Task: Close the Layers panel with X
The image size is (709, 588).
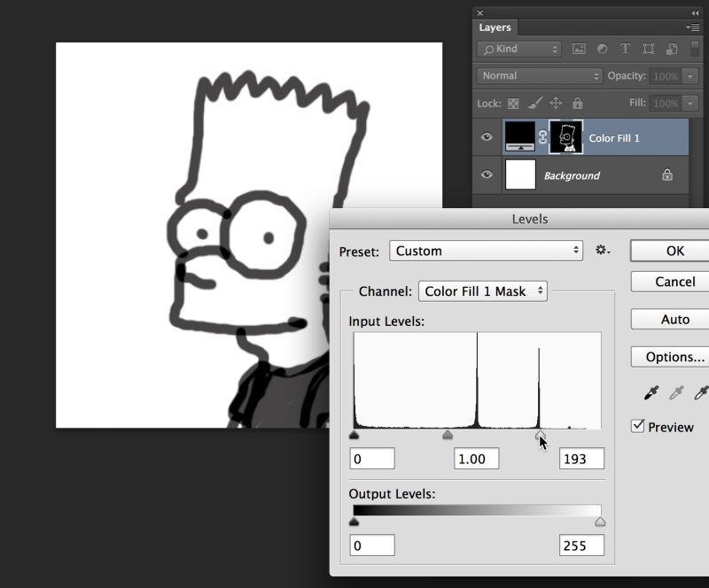Action: pos(480,13)
